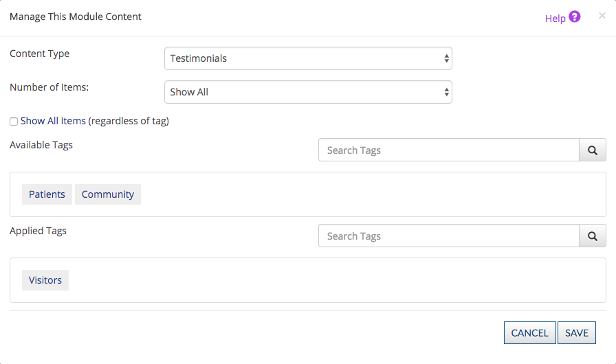Focus the Applied Tags search field

coord(449,236)
